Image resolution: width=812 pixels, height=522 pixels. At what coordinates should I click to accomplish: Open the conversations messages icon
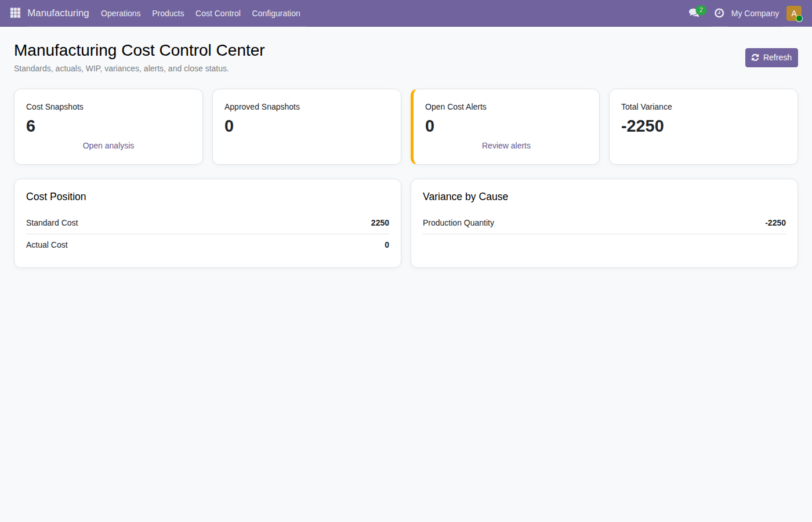point(694,13)
